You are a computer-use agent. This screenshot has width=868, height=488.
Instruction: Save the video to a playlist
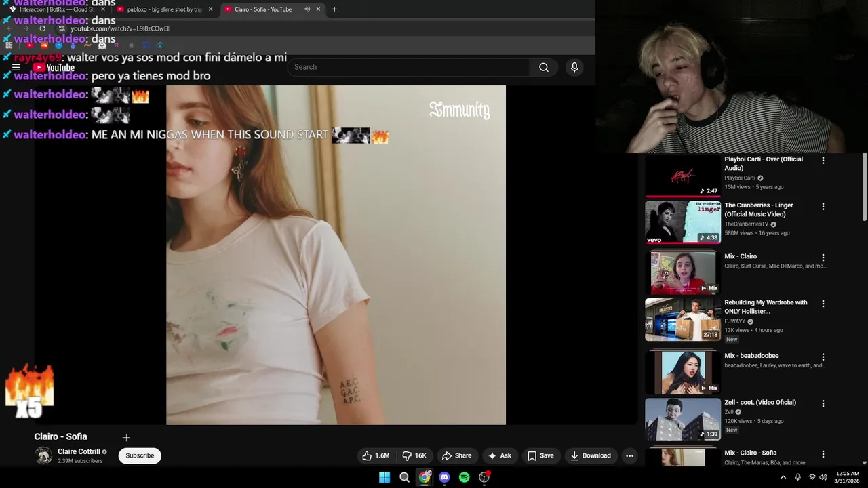pos(540,455)
